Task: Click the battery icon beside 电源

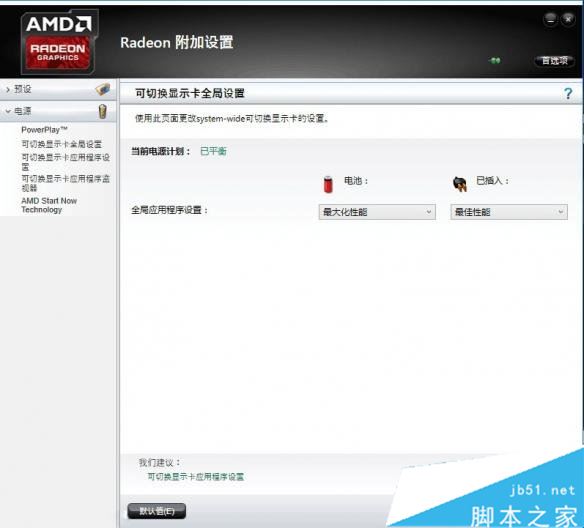Action: (103, 111)
